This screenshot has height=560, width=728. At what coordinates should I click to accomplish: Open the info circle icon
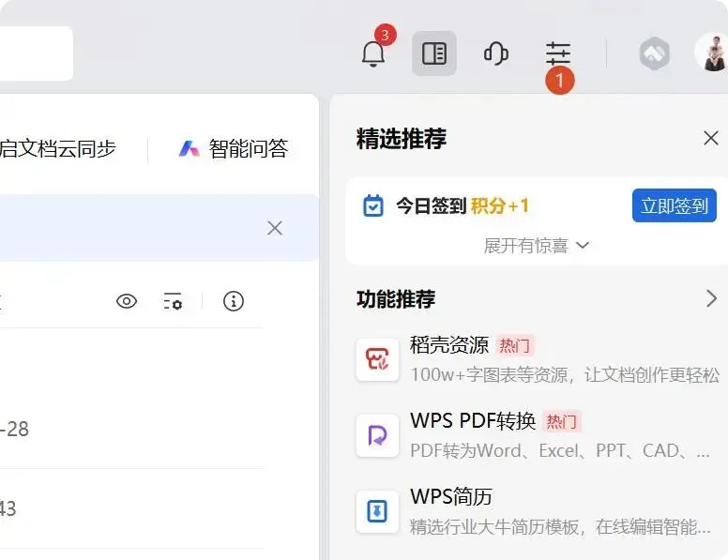(234, 301)
